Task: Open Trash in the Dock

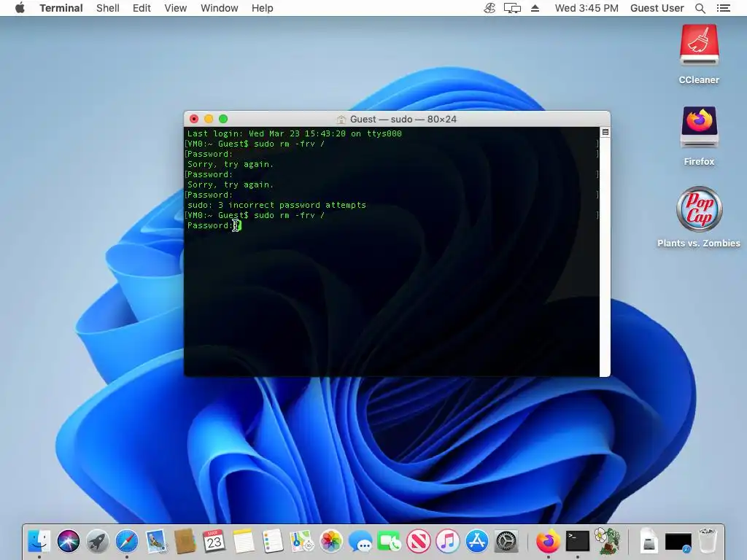Action: click(x=708, y=542)
